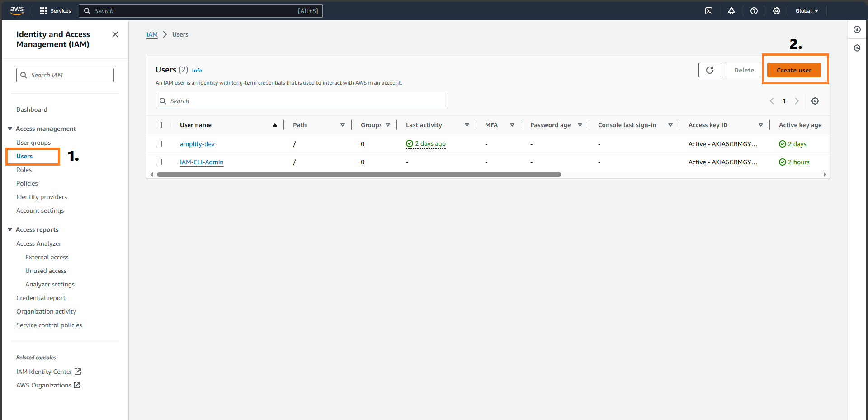Image resolution: width=868 pixels, height=420 pixels.
Task: Click the Create user button
Action: [794, 70]
